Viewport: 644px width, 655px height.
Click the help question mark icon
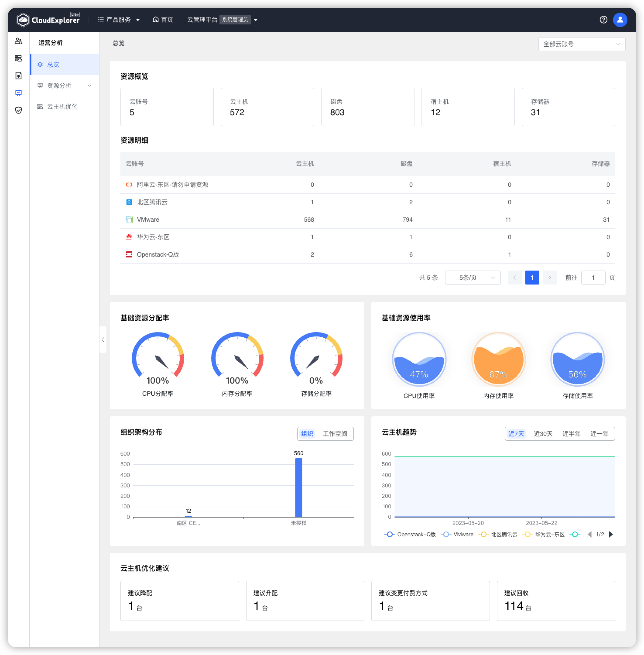pos(603,19)
